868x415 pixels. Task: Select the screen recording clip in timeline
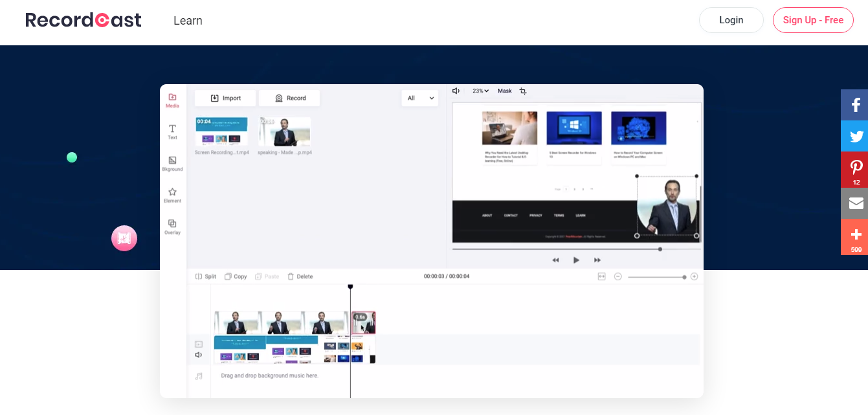tap(295, 350)
